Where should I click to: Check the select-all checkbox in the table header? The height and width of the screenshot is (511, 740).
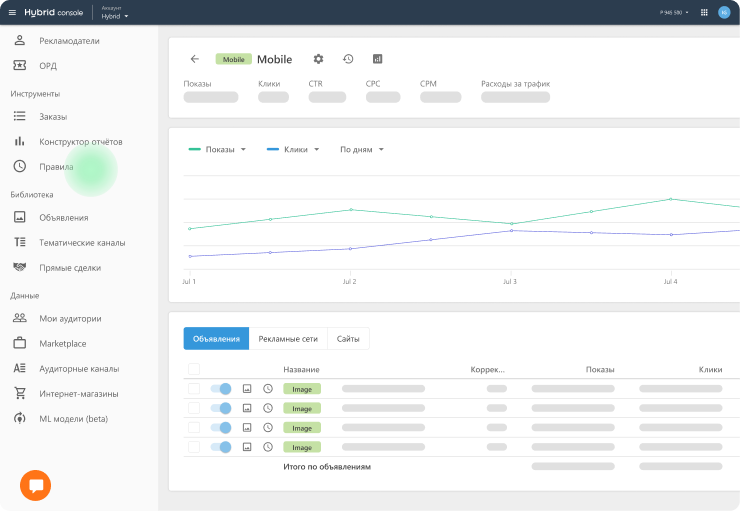tap(194, 369)
